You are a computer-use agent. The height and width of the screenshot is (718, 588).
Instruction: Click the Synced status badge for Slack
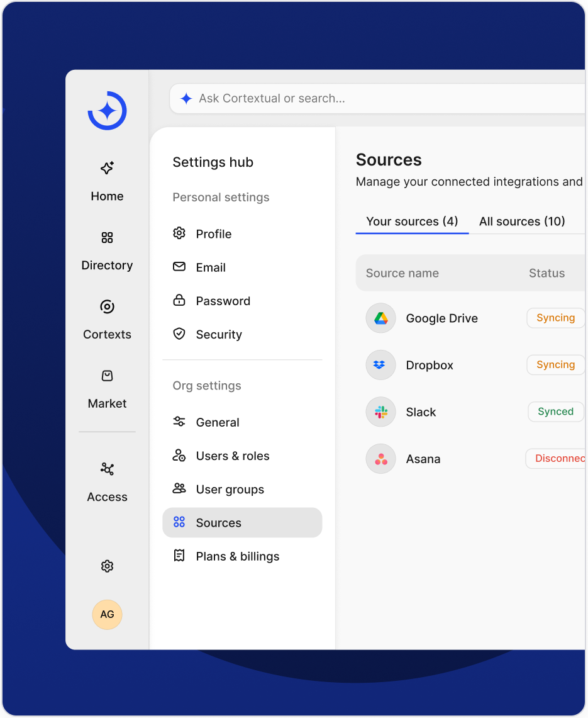555,412
